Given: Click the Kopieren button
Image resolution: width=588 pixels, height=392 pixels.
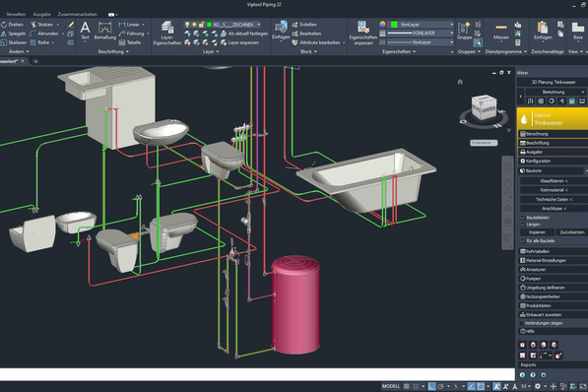Looking at the screenshot, I should (x=537, y=232).
